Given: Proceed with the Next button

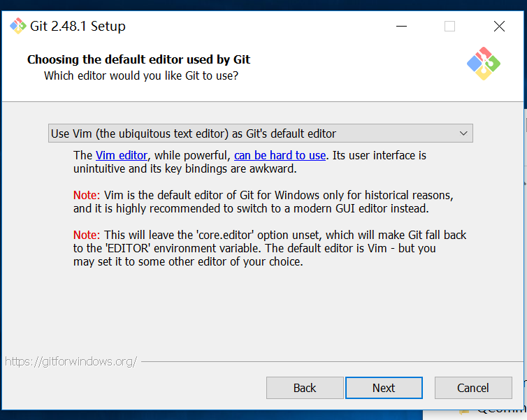Looking at the screenshot, I should click(x=384, y=388).
